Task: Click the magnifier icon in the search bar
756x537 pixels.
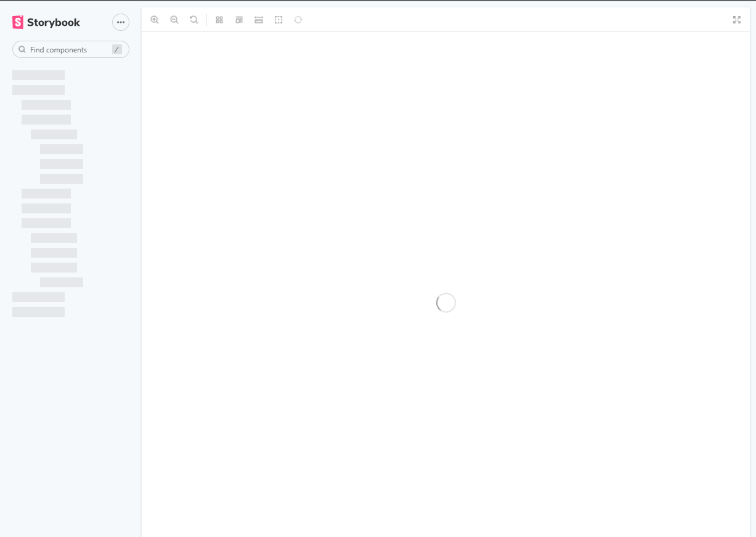Action: (23, 49)
